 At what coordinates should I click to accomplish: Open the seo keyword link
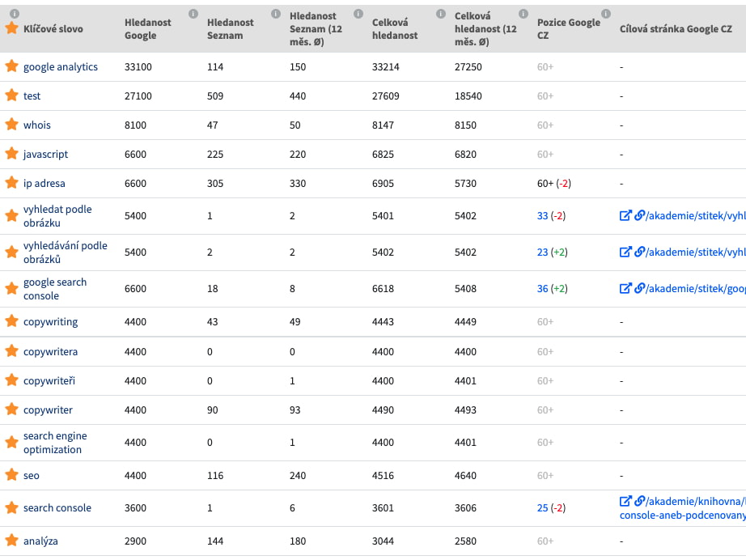pyautogui.click(x=32, y=475)
